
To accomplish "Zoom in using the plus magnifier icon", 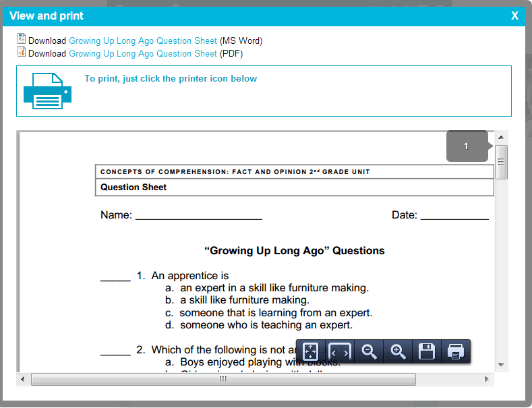I will 398,351.
